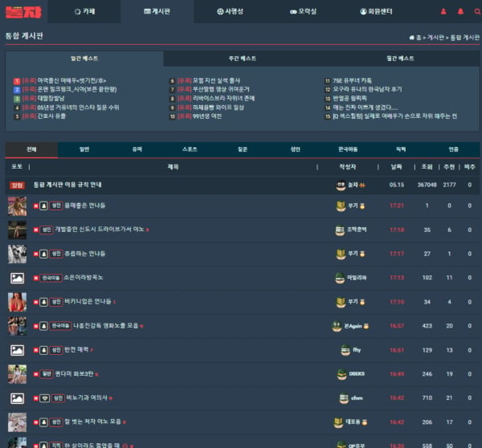Click the view count 367048 on the notice row
Screen dimensions: 482x448
427,185
